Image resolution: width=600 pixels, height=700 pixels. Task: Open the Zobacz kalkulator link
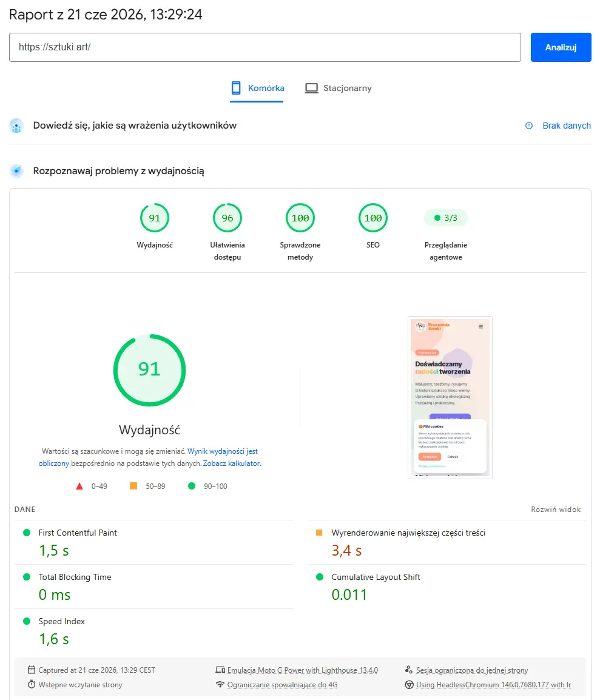click(232, 463)
